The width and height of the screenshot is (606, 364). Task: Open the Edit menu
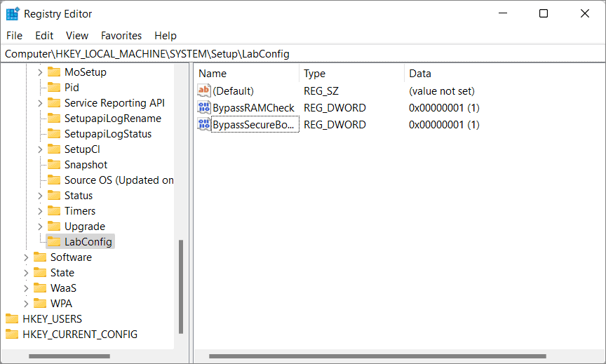coord(44,36)
